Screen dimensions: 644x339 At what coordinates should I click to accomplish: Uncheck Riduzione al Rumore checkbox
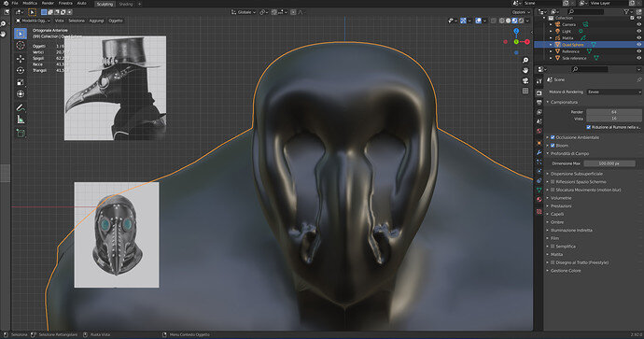(x=589, y=127)
